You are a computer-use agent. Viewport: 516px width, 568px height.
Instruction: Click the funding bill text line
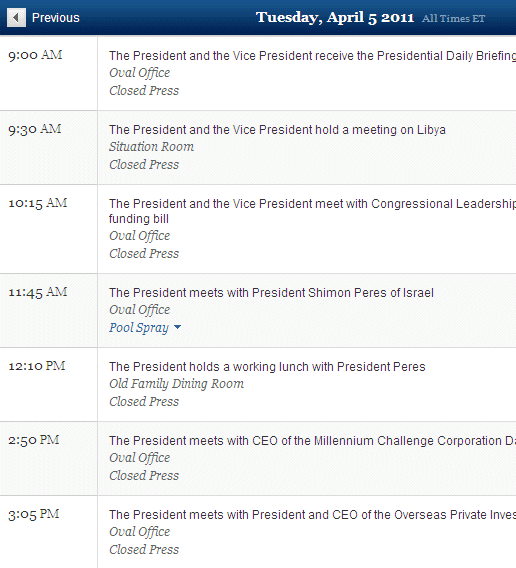click(139, 219)
